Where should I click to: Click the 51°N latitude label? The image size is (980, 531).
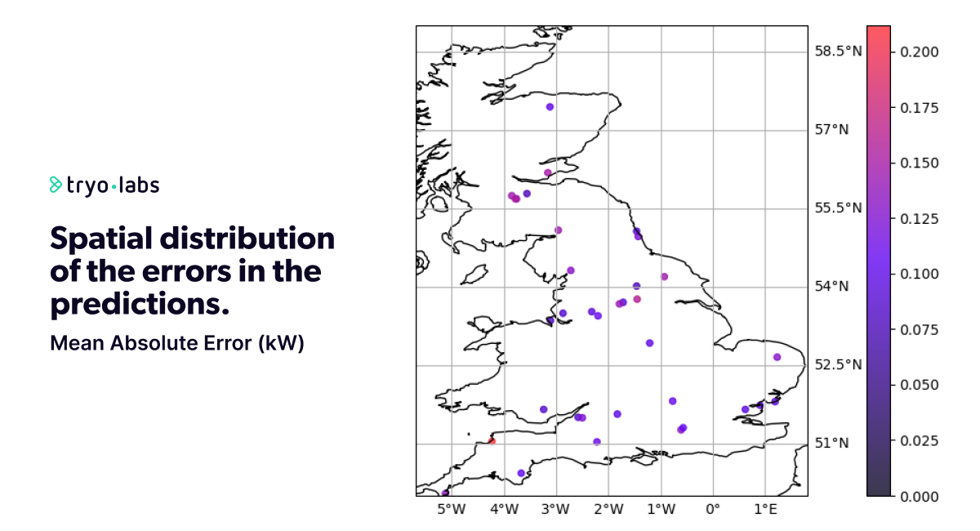(x=831, y=443)
